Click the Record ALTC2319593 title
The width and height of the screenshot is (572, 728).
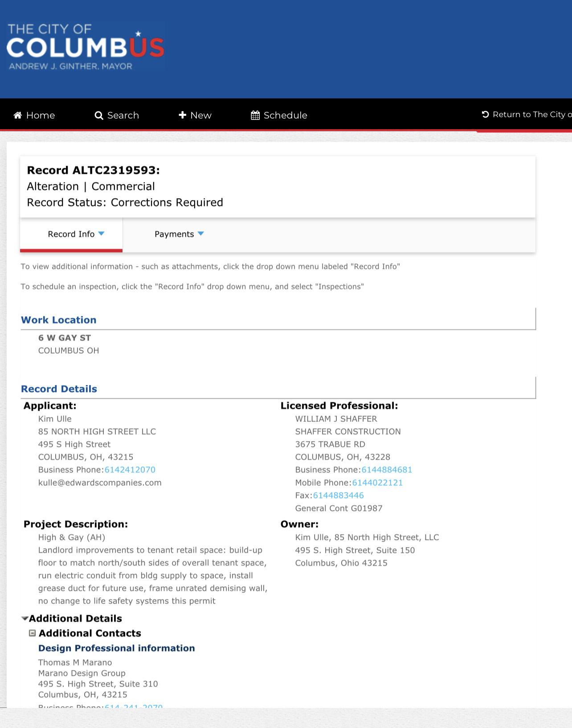(x=94, y=170)
